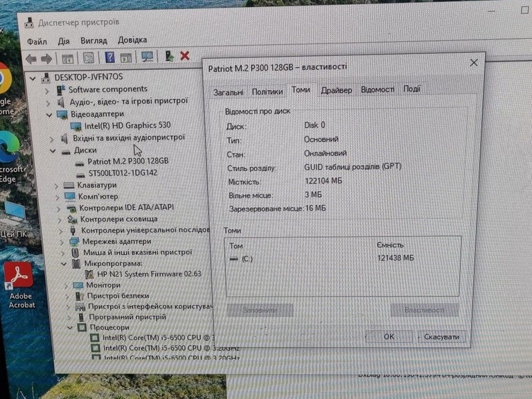Viewport: 532px width, 399px height.
Task: Click the Ємність column header
Action: (390, 245)
